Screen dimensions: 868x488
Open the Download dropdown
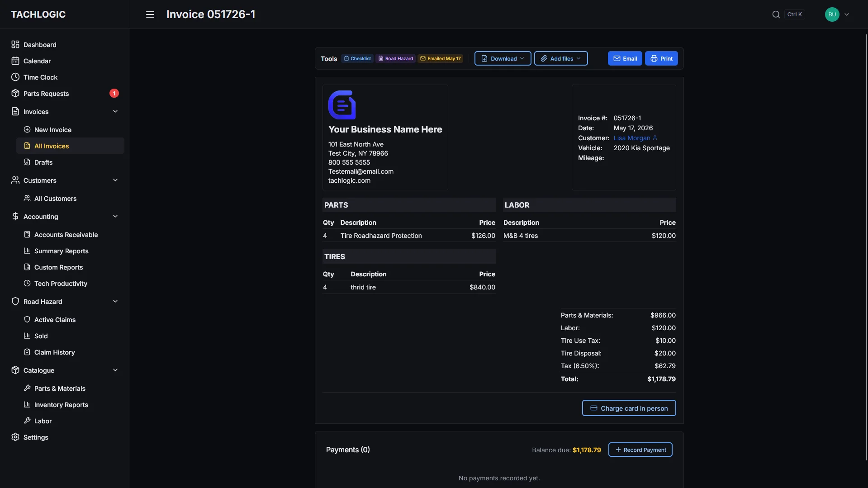coord(503,58)
